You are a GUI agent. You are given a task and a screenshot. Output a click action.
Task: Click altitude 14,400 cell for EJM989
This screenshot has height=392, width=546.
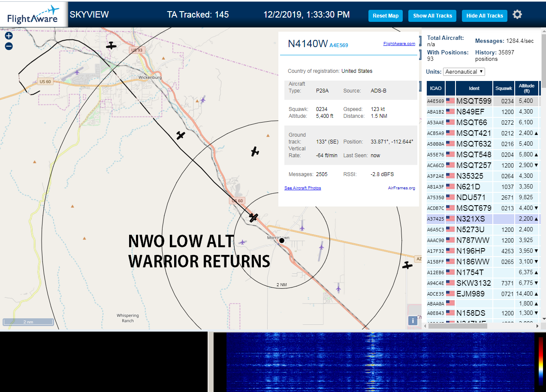pos(526,294)
